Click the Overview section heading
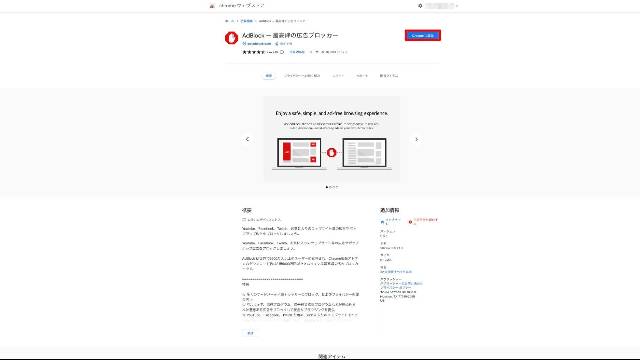640x360 pixels. click(x=247, y=210)
